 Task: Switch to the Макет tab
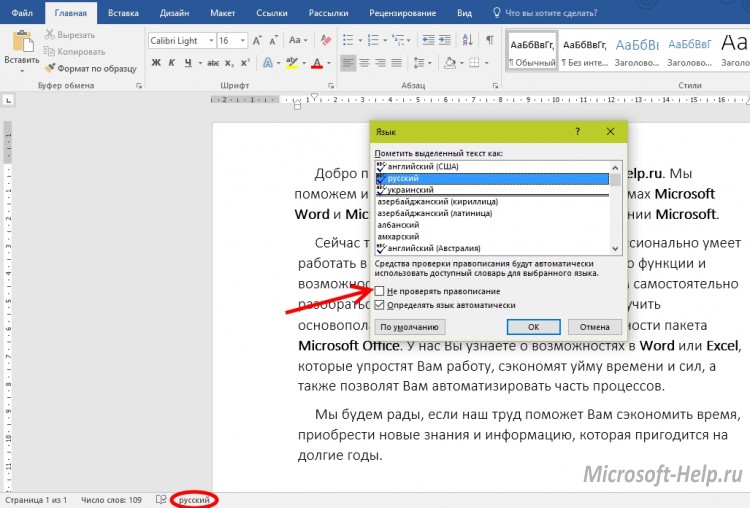click(222, 13)
